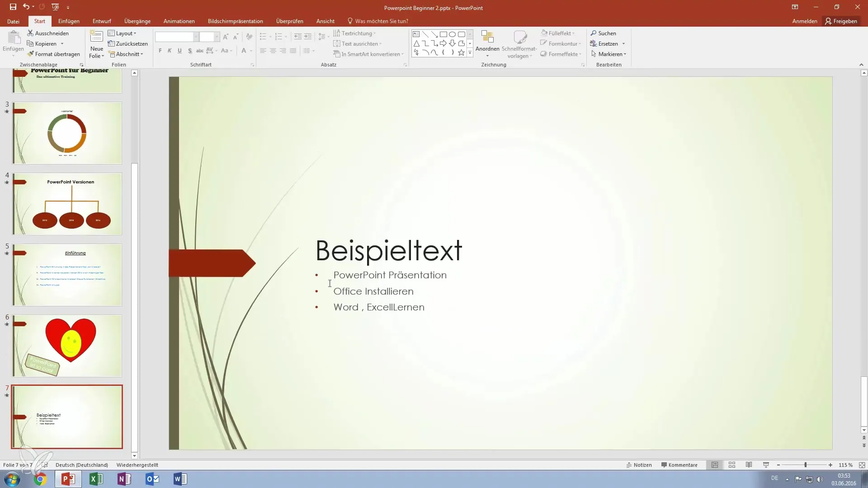Fit slide to current window
868x488 pixels.
[x=862, y=465]
